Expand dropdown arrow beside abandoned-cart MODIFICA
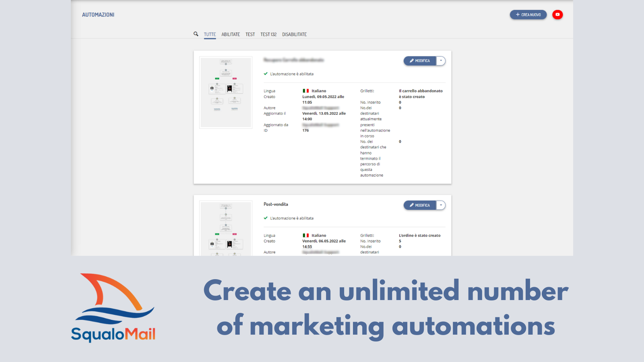This screenshot has width=644, height=362. [x=441, y=61]
